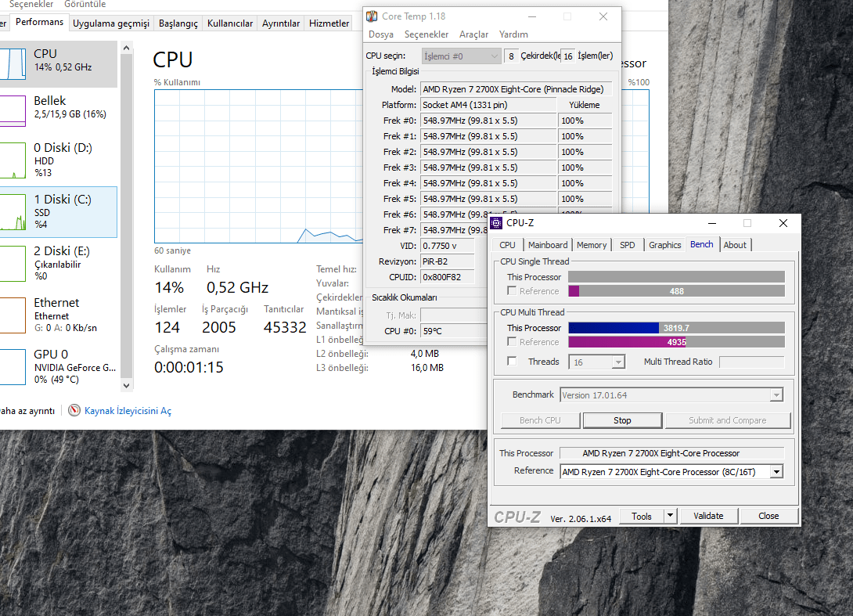Click the CPUID 0x800F82 value
Image resolution: width=853 pixels, height=616 pixels.
[x=447, y=277]
